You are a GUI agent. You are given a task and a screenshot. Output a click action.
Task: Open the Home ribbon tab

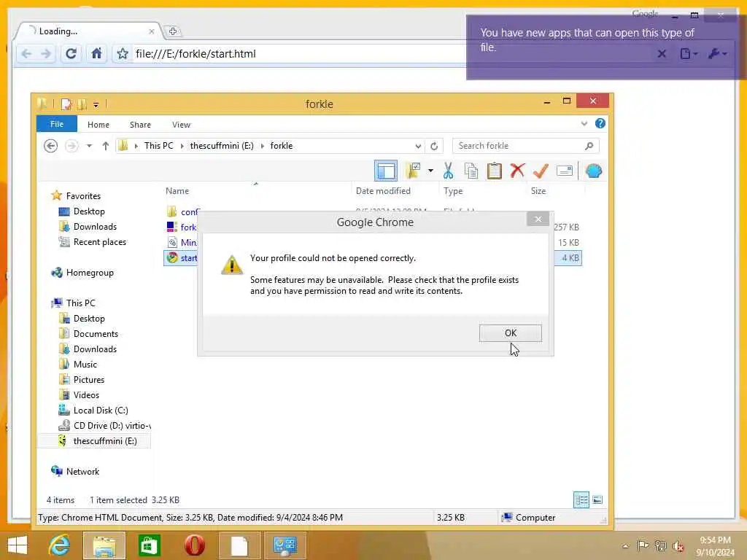point(98,125)
